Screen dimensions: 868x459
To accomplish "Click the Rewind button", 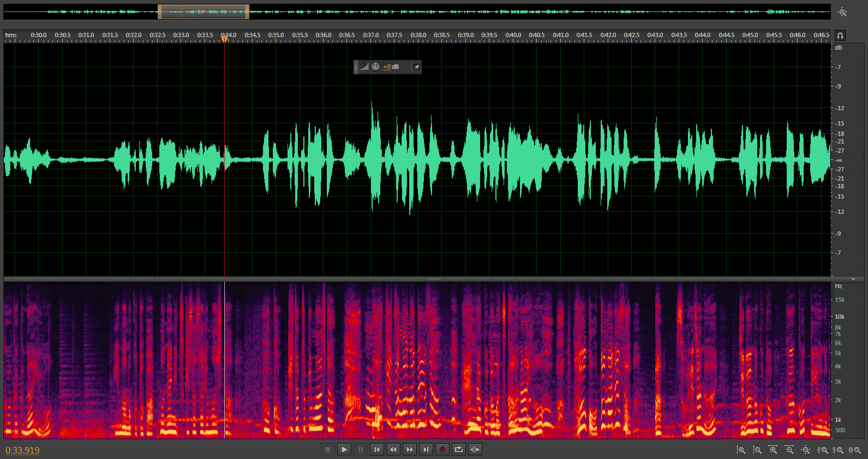I will 393,450.
